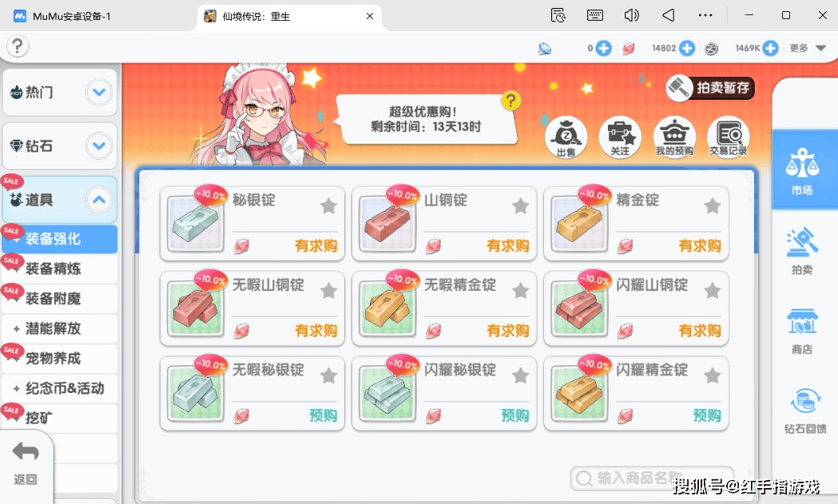Viewport: 838px width, 504px height.
Task: Toggle favorite star on 秘银锭
Action: (x=328, y=206)
